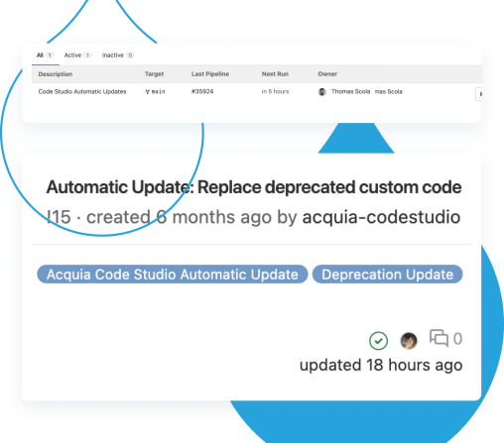Click Thomas Scola's avatar in owner column
Screen dimensions: 504x443
tap(322, 92)
